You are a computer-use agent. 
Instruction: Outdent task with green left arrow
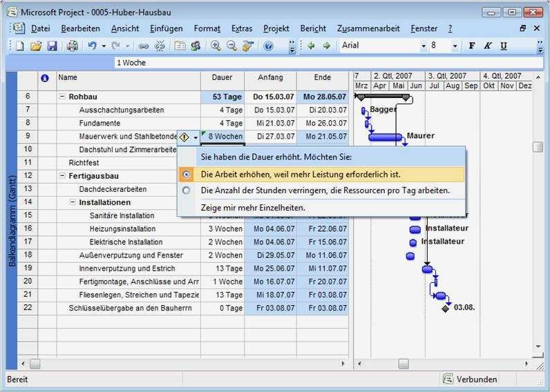coord(311,46)
